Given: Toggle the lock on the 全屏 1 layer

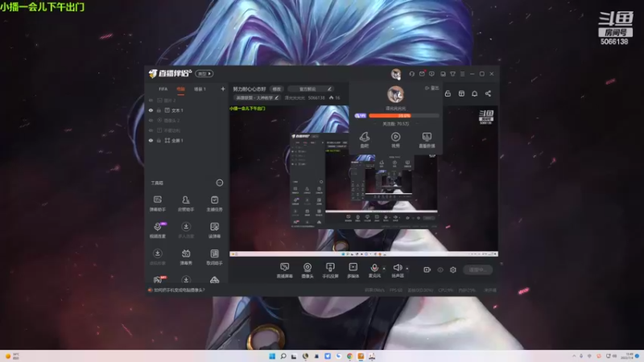Looking at the screenshot, I should coord(159,140).
